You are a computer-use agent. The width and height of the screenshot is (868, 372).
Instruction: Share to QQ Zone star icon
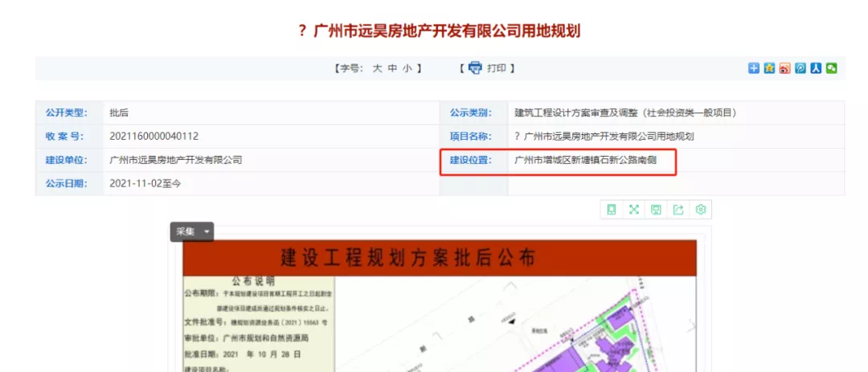tap(769, 68)
